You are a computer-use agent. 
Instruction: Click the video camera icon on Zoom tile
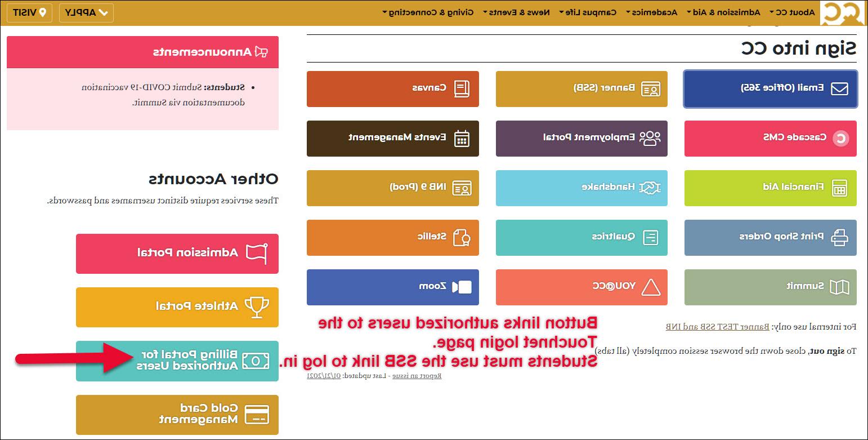click(x=462, y=287)
